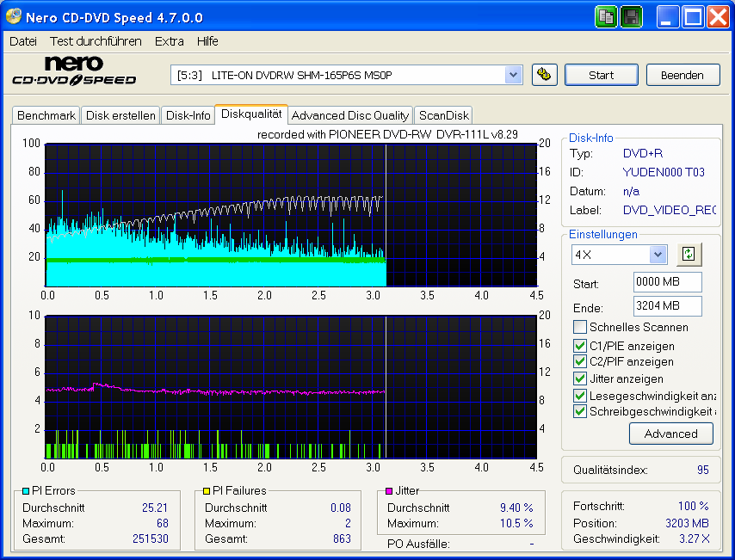
Task: Copy results to clipboard via green copy icon
Action: click(x=606, y=16)
